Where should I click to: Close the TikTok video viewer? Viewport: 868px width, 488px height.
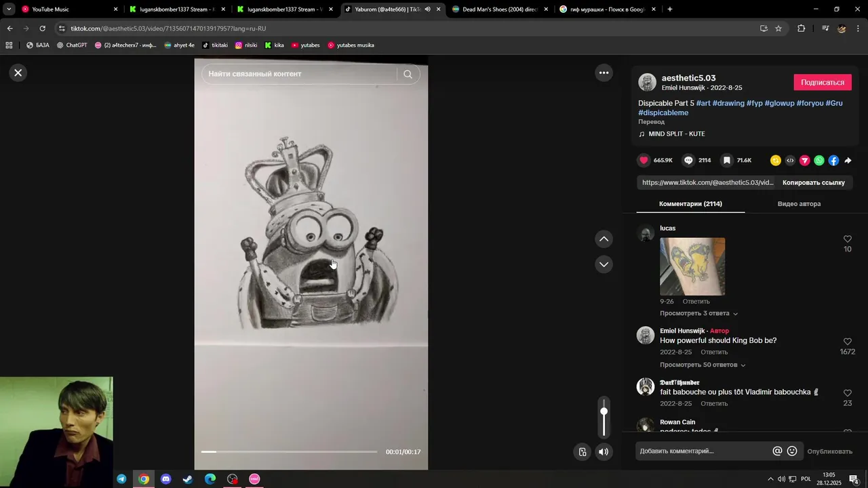[18, 73]
